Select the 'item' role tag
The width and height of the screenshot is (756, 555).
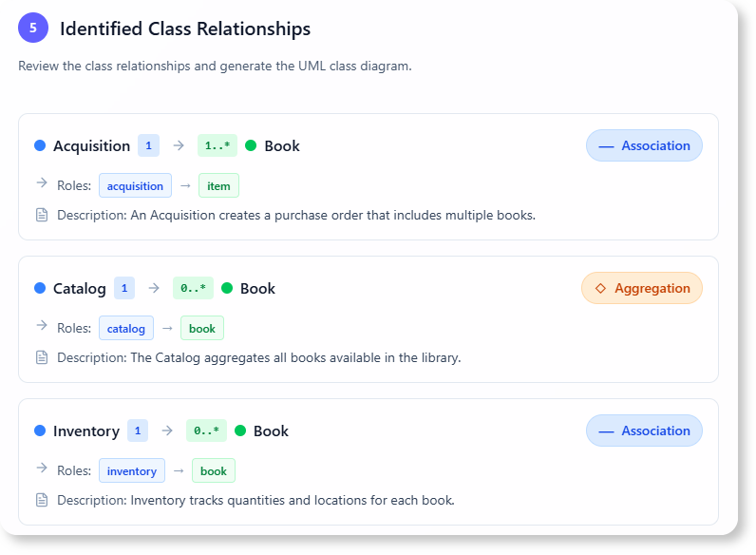point(218,185)
